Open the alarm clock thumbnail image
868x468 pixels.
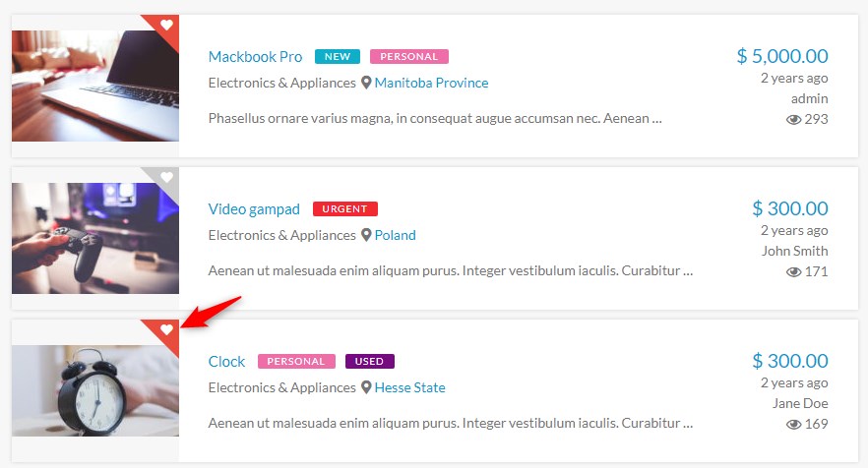click(95, 390)
